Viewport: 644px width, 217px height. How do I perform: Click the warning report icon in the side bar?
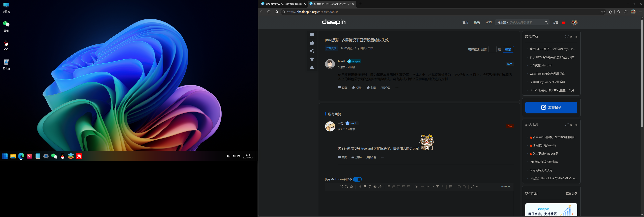312,67
